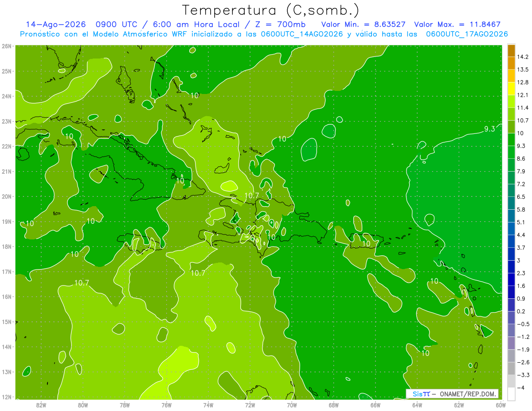Click the '12N' latitude axis label
Screen dimensions: 532x411
click(x=6, y=397)
